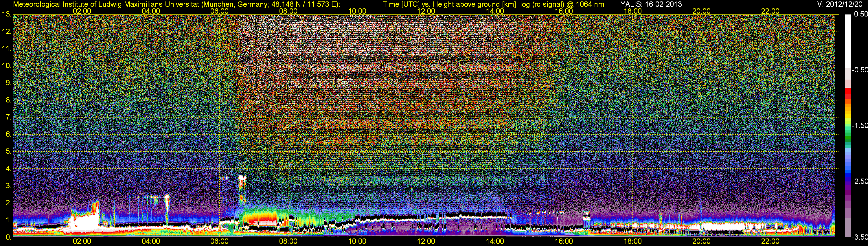Viewport: 868px width, 246px height.
Task: Click the '12:00' label on the bottom time axis
Action: tap(426, 241)
